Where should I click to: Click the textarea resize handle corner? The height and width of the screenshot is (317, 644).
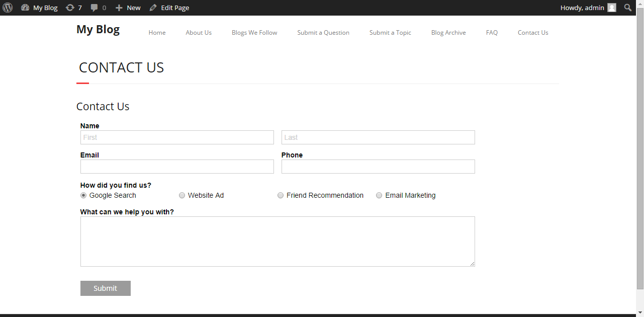tap(472, 264)
